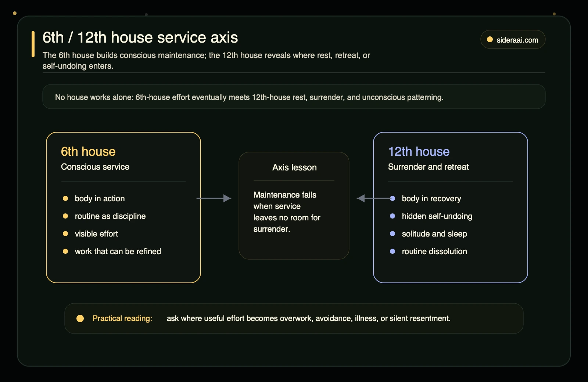Viewport: 588px width, 382px height.
Task: Click the purple bullet beside 'hidden self-undoing'
Action: [392, 216]
